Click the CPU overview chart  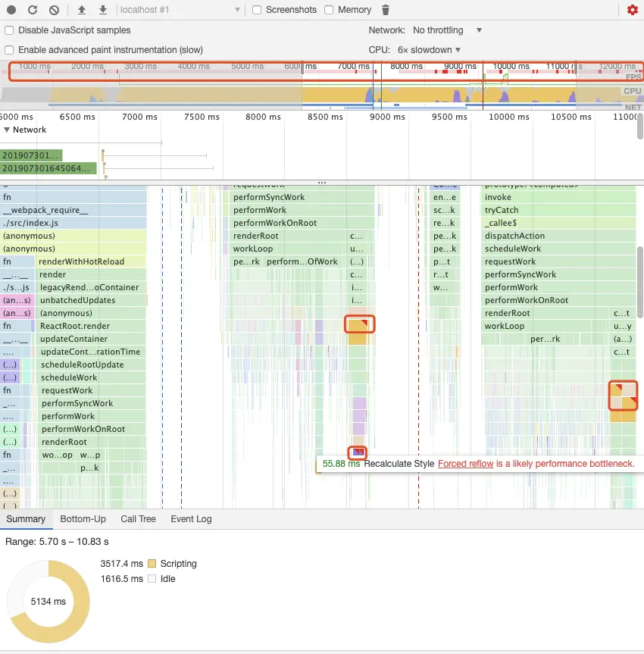tap(321, 94)
